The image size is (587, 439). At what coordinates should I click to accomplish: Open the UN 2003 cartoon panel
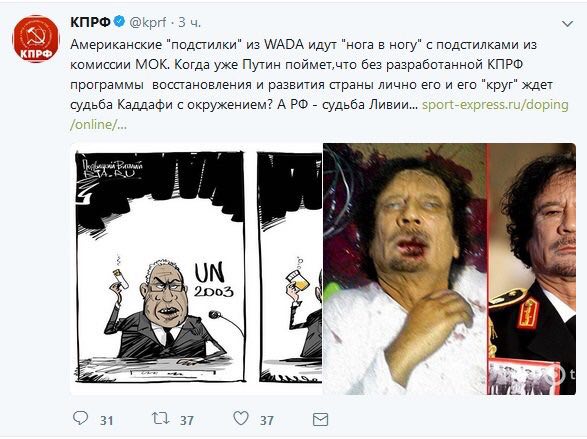161,266
